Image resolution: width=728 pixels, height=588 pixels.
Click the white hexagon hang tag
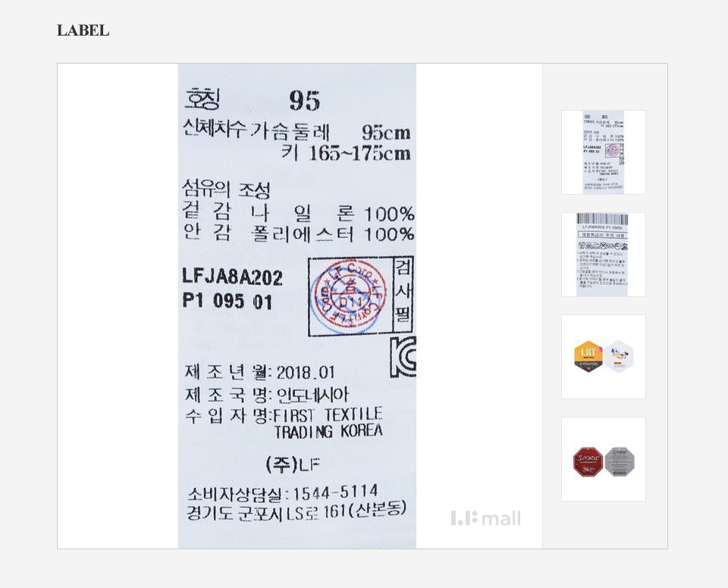[x=619, y=356]
